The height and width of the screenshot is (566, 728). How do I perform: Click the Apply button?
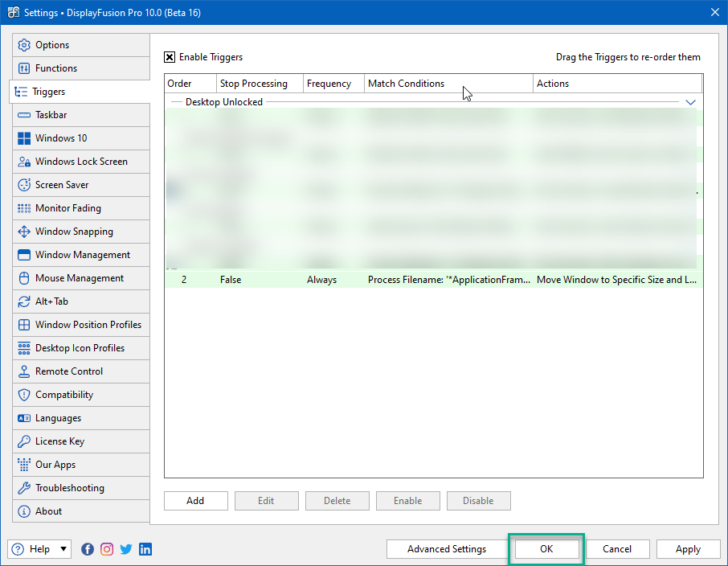pos(688,549)
